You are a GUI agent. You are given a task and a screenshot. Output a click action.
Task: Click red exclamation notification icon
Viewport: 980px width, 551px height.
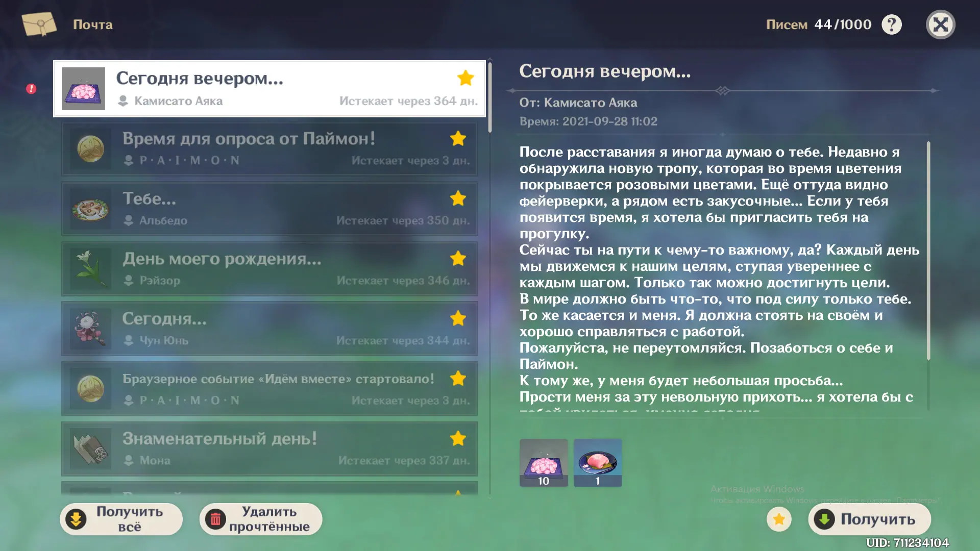tap(31, 89)
